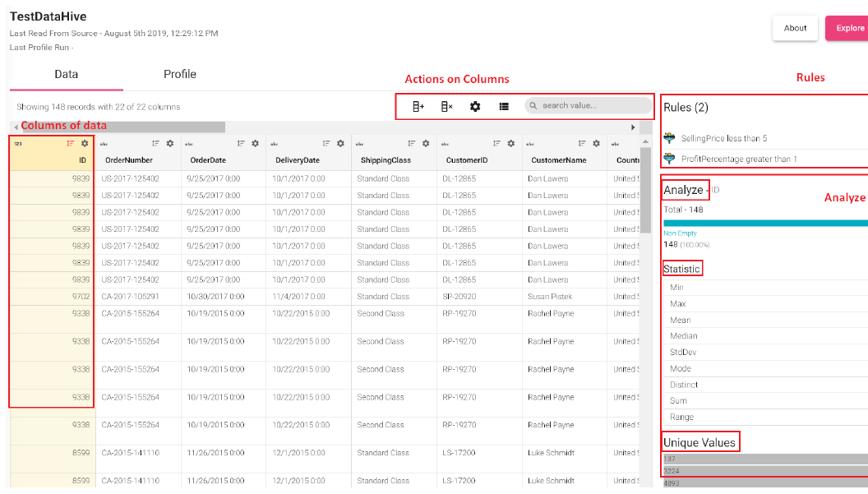Select the ProfitPercentage greater than 1 rule
This screenshot has width=868, height=494.
pos(738,159)
